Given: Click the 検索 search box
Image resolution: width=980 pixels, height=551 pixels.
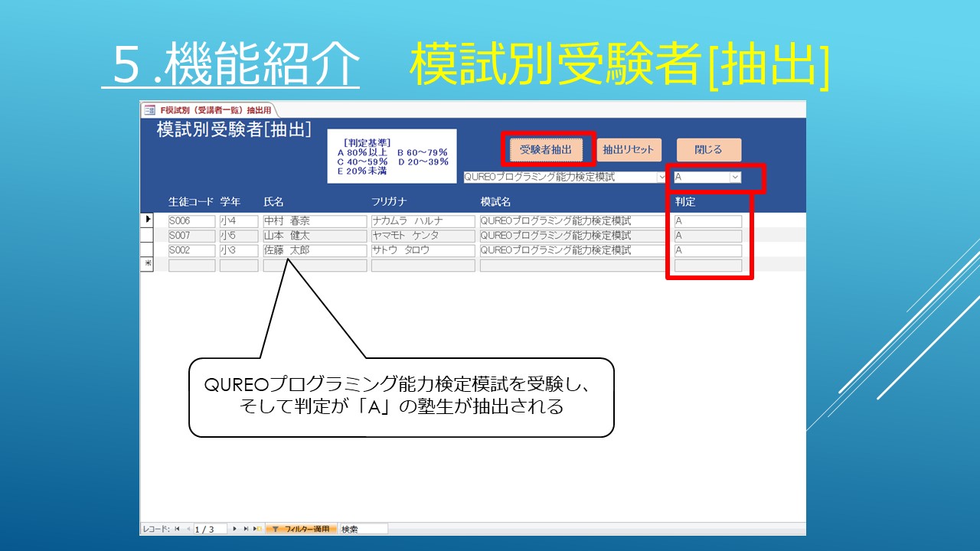Looking at the screenshot, I should (364, 529).
